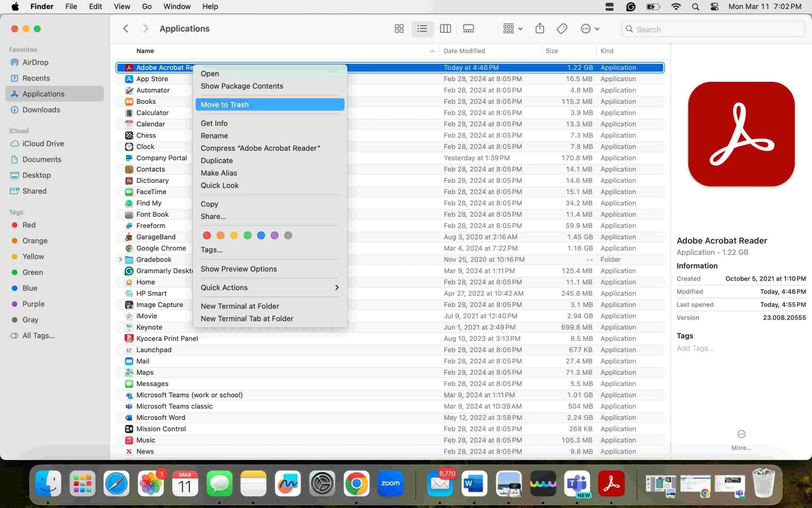Open Safari from the Dock
812x508 pixels.
click(x=116, y=484)
